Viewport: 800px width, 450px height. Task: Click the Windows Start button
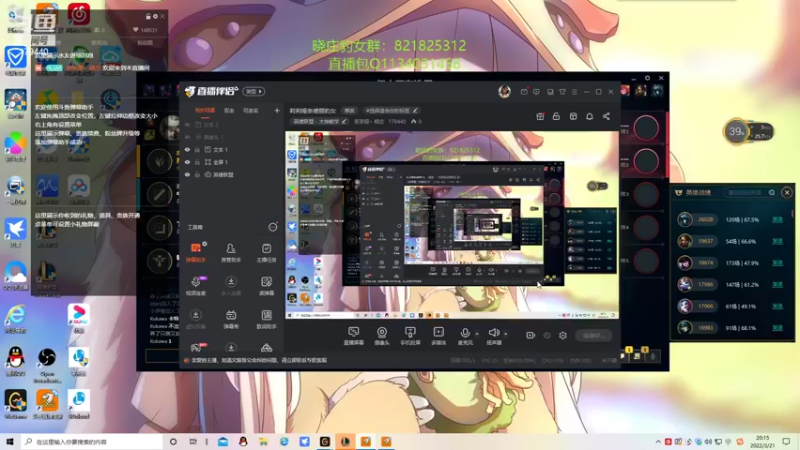coord(10,441)
